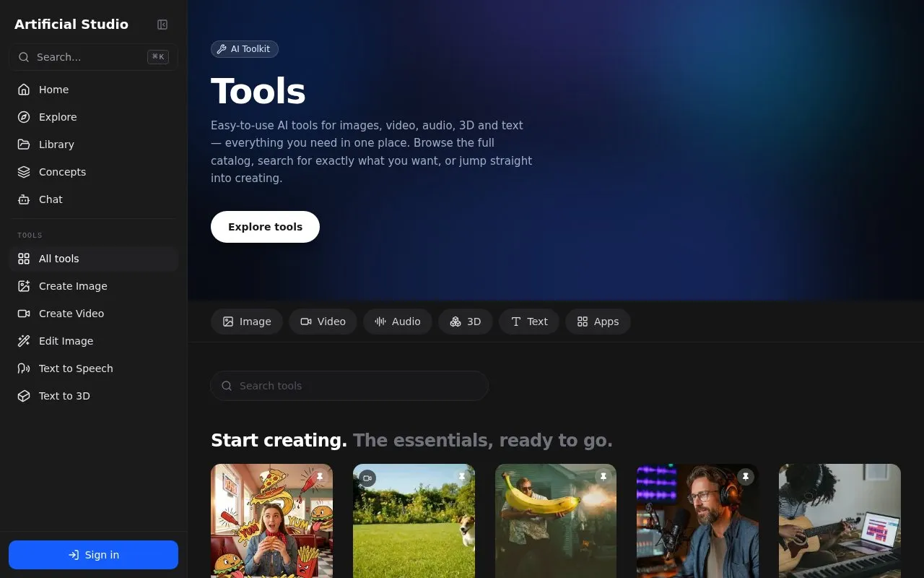This screenshot has height=578, width=924.
Task: Open the Library folder icon
Action: [24, 144]
